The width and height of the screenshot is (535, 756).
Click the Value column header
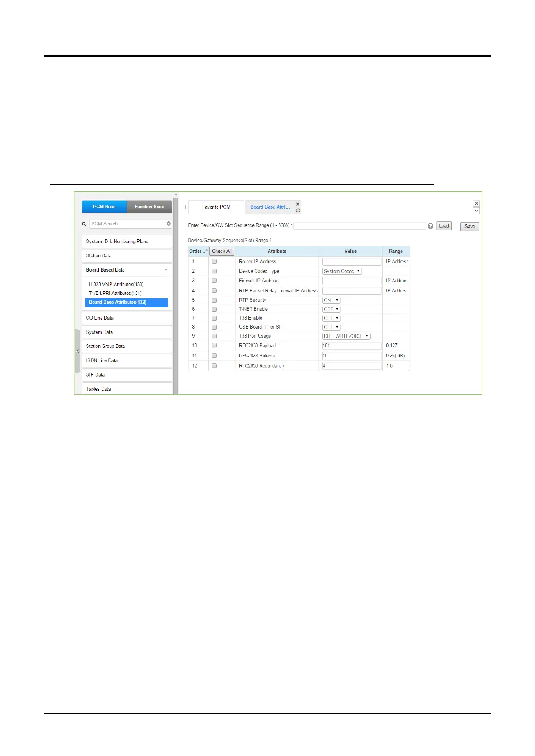(351, 251)
